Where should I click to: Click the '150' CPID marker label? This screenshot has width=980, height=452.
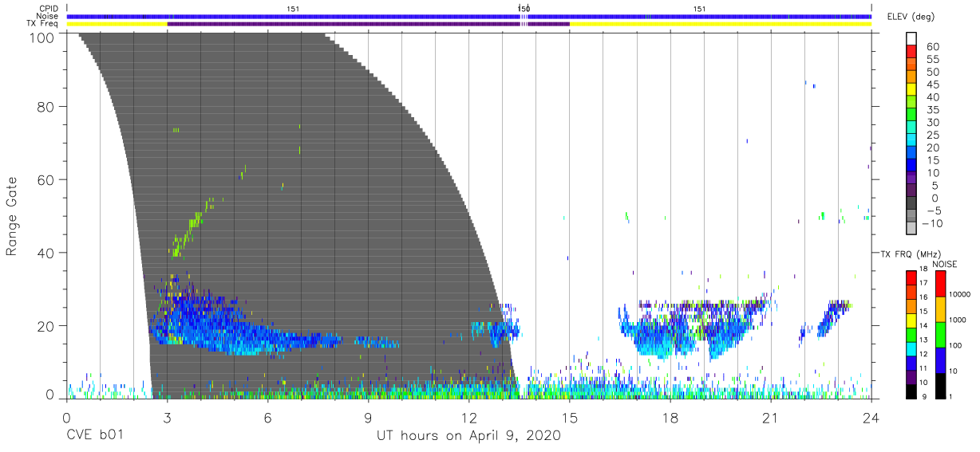click(524, 9)
